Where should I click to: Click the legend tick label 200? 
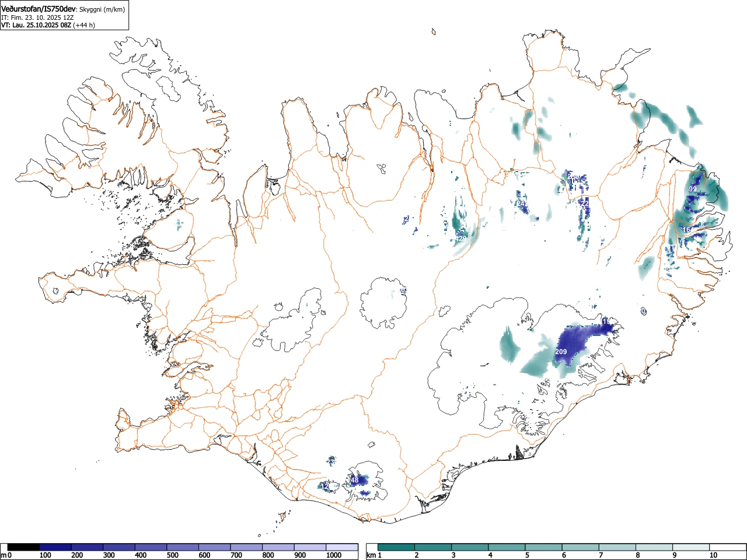point(77,555)
